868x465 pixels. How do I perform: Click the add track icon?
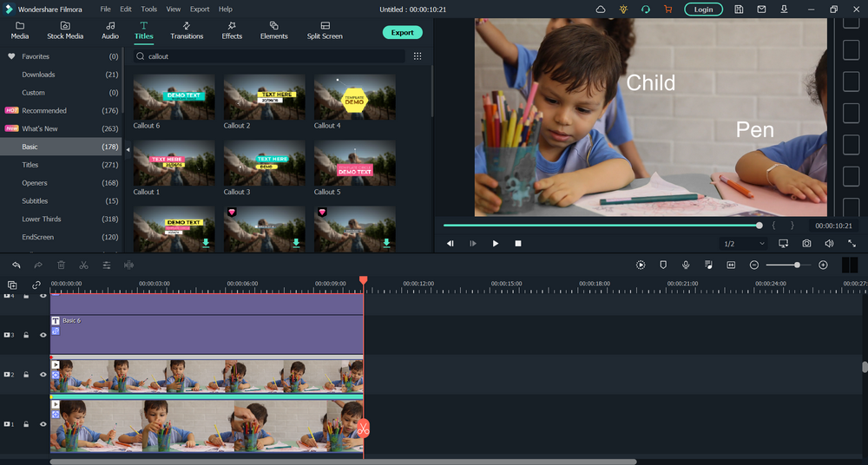tap(12, 285)
